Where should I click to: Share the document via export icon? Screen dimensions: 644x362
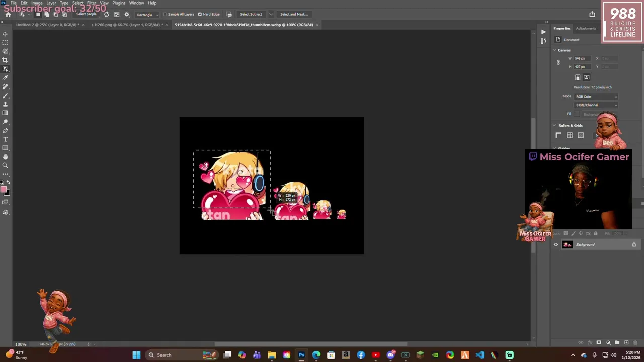tap(592, 14)
